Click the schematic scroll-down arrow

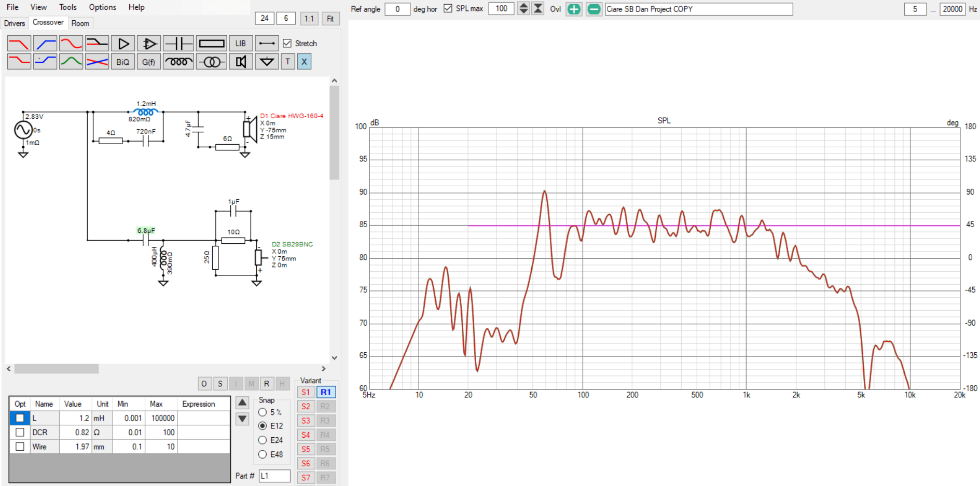tap(335, 358)
